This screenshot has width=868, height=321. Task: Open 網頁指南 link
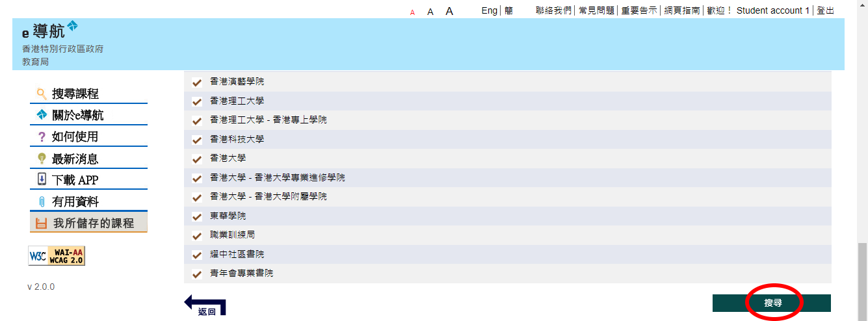coord(682,10)
